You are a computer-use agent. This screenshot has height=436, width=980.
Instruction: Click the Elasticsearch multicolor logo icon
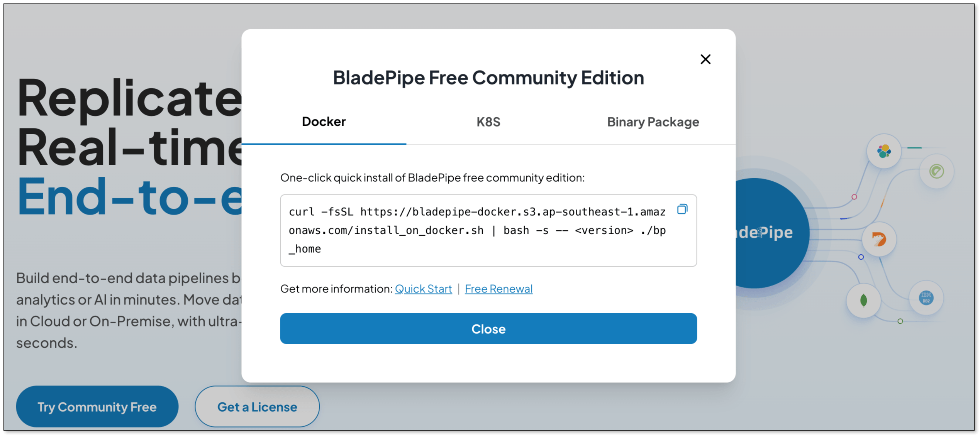tap(883, 151)
